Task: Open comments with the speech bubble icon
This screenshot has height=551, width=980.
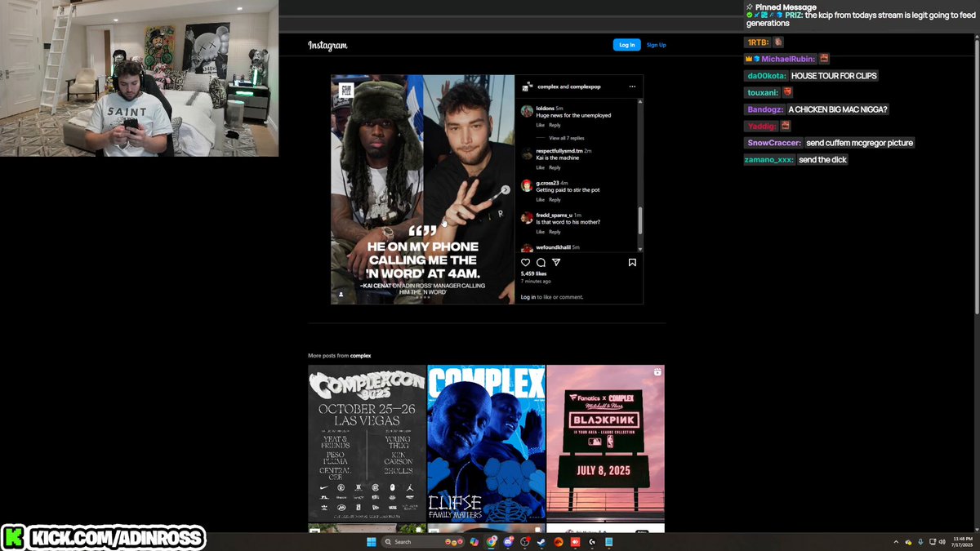Action: point(541,262)
